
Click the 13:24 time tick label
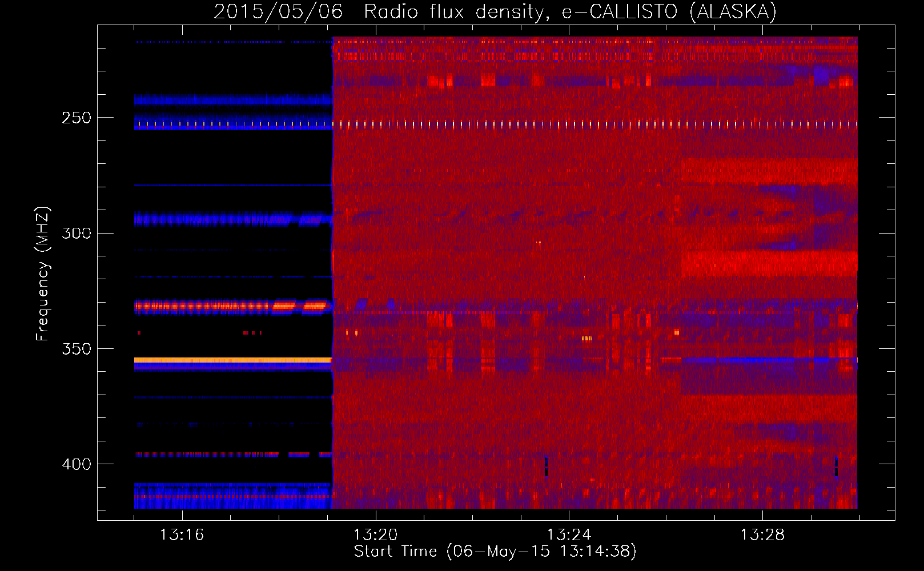pos(569,535)
